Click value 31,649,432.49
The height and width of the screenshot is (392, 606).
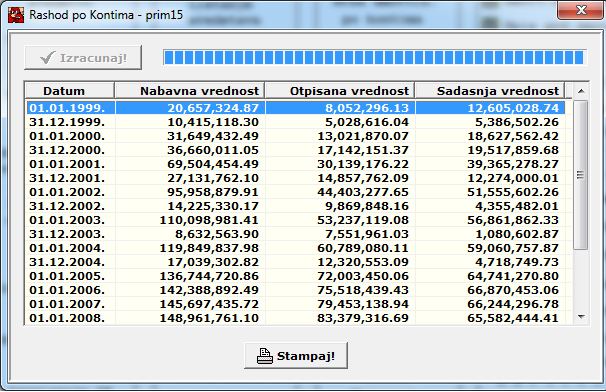click(x=213, y=136)
